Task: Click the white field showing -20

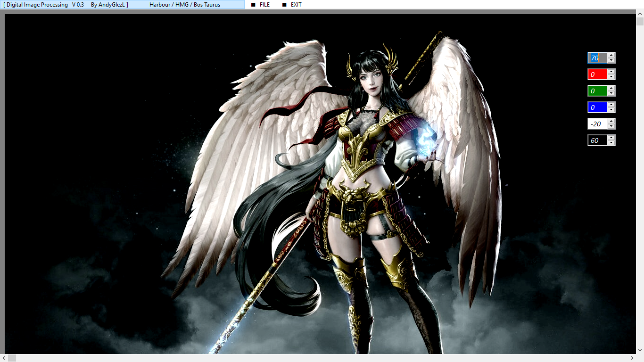Action: click(597, 124)
